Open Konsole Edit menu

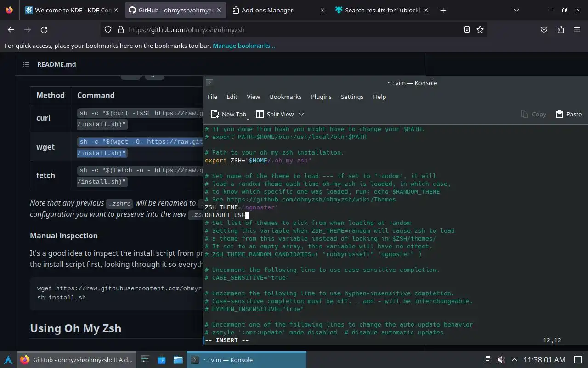232,97
